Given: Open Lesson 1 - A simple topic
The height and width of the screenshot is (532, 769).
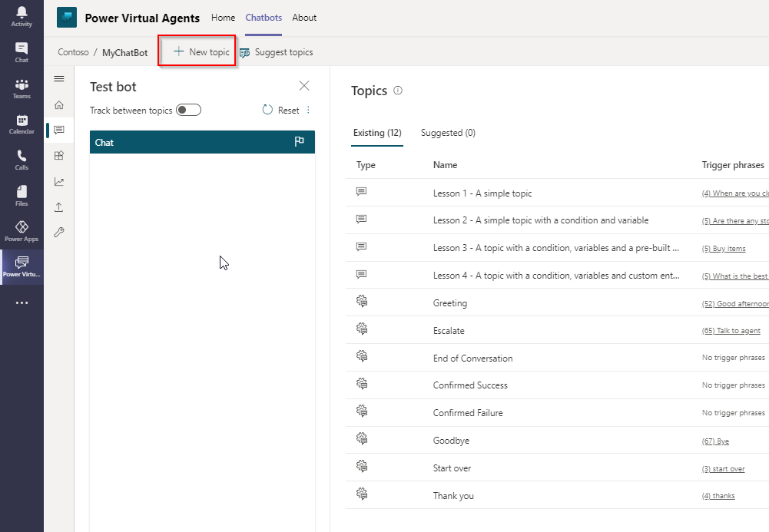Looking at the screenshot, I should 482,193.
